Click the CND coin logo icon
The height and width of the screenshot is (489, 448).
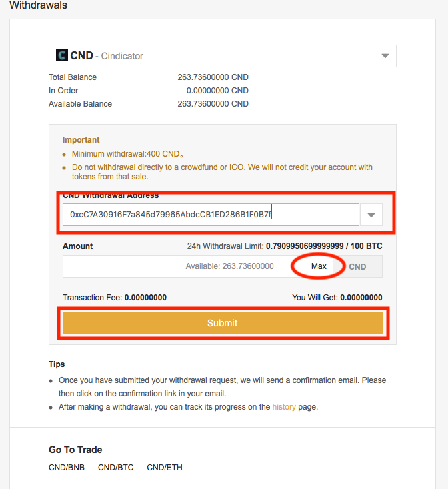click(x=61, y=56)
